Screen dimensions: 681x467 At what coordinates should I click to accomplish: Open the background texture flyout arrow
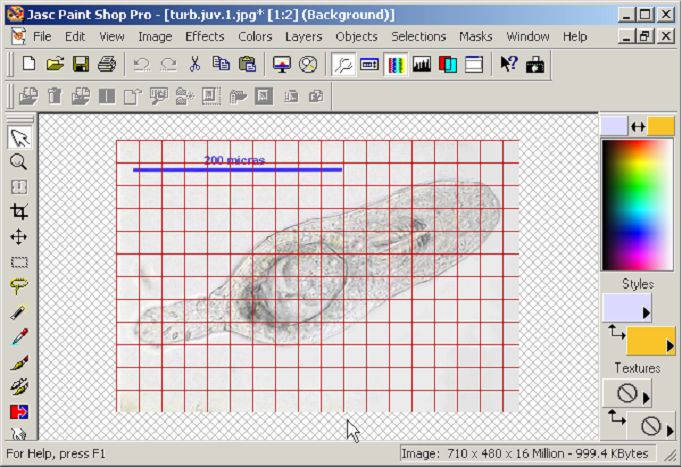(x=670, y=430)
